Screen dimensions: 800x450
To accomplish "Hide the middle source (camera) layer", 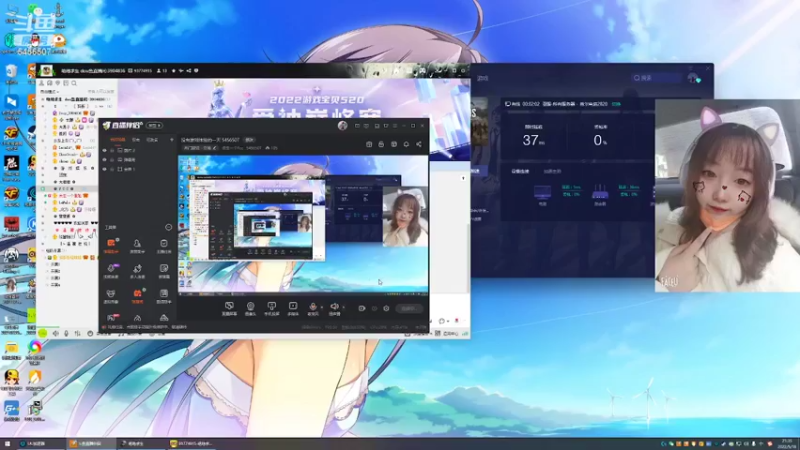I will pos(105,160).
